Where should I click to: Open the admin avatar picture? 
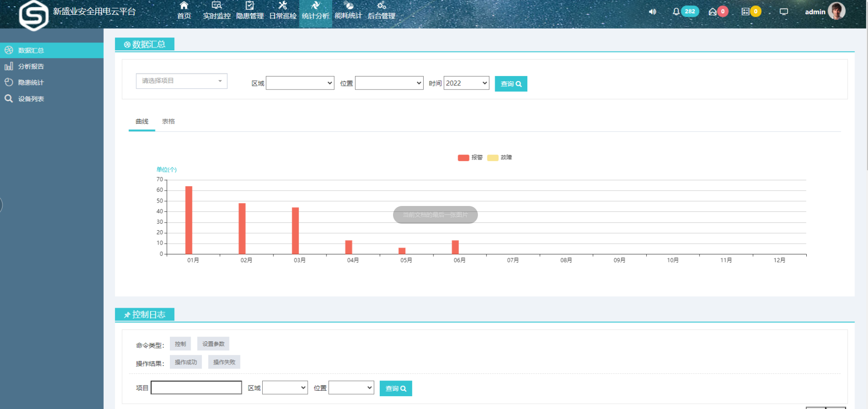836,11
